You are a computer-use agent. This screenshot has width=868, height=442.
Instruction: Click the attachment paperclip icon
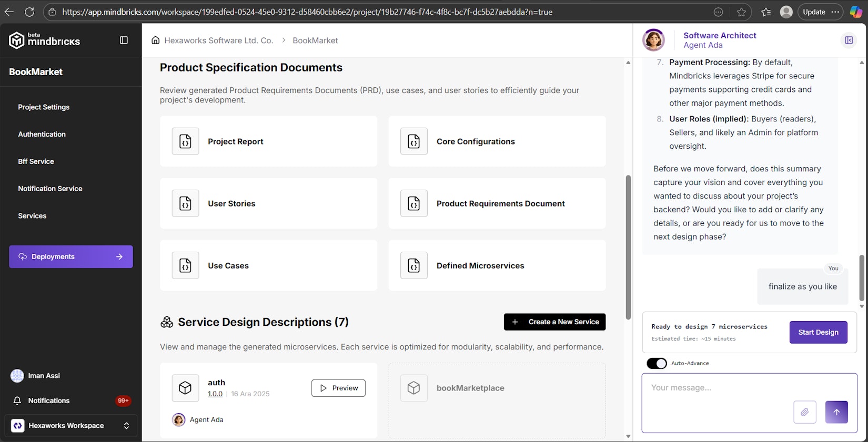click(x=804, y=412)
